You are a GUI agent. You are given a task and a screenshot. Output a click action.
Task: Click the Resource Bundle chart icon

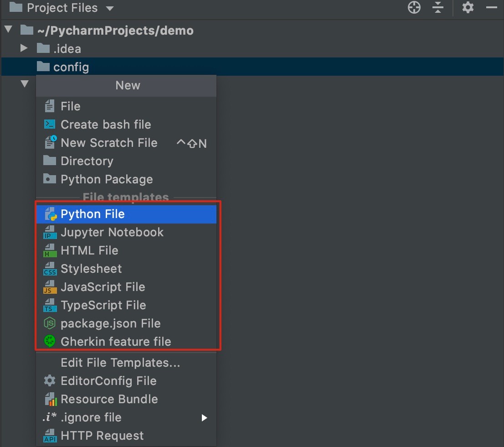point(50,399)
